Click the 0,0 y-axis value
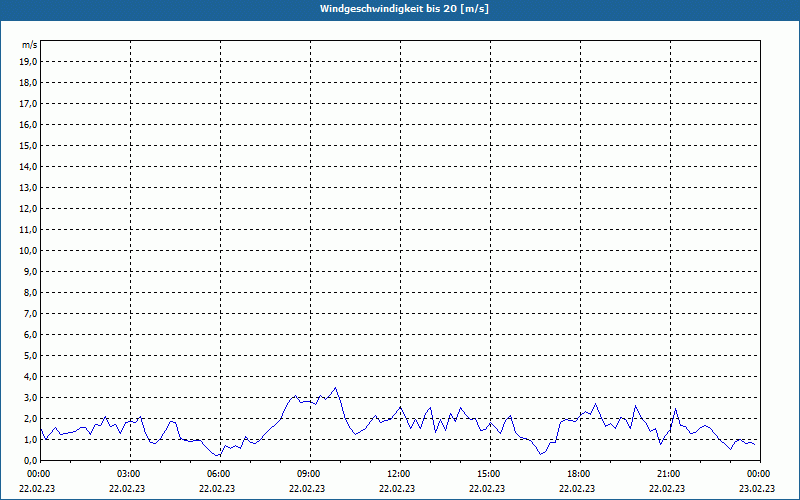The image size is (800, 500). (x=30, y=460)
